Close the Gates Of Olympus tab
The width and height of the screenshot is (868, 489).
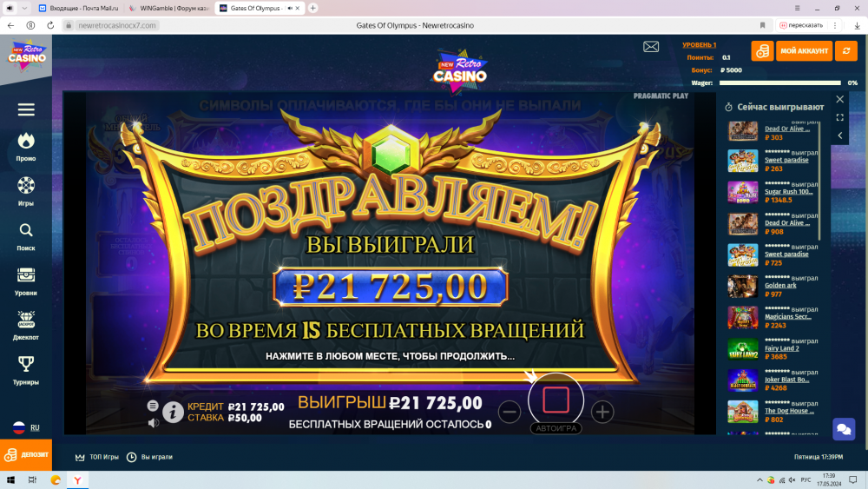(297, 9)
